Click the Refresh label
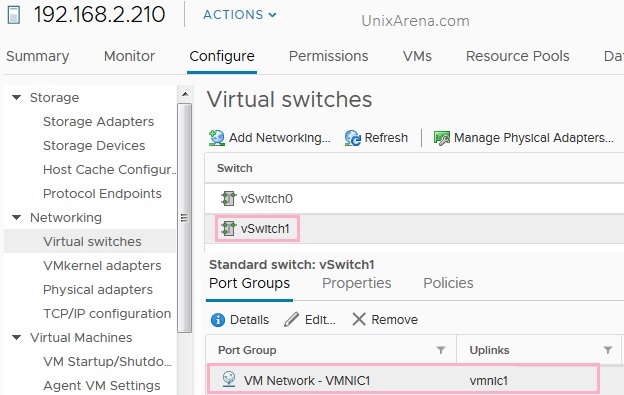 [386, 138]
